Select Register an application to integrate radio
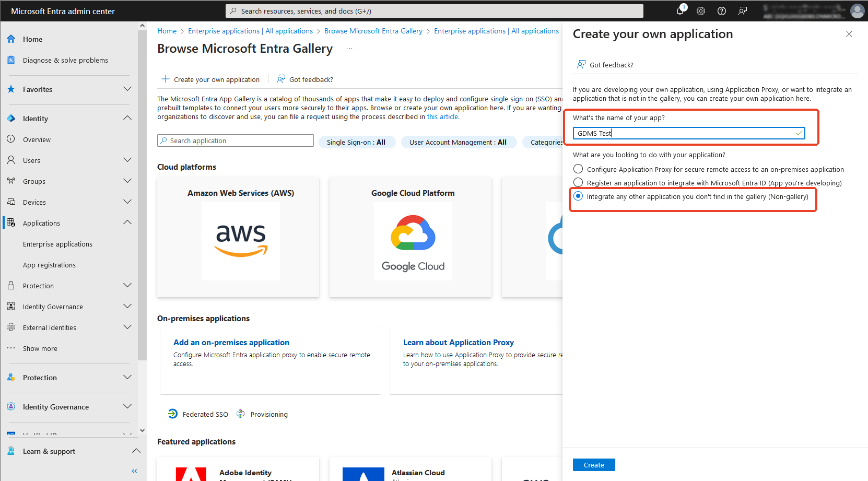This screenshot has height=481, width=868. tap(578, 183)
